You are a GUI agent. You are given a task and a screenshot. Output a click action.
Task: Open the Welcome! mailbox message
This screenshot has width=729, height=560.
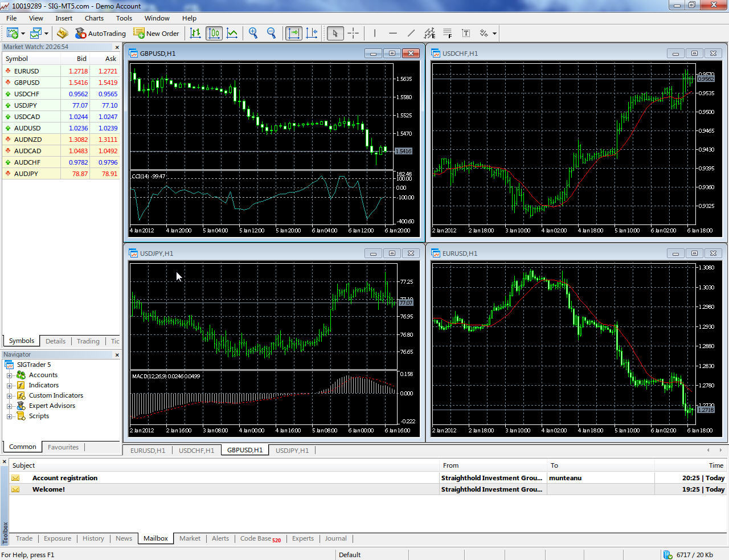pos(368,489)
